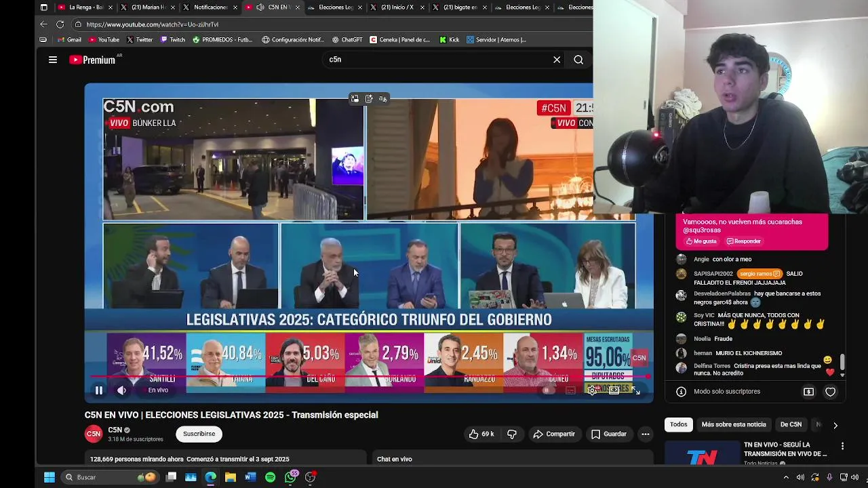Toggle subtitles in the video player
The image size is (868, 488).
570,390
